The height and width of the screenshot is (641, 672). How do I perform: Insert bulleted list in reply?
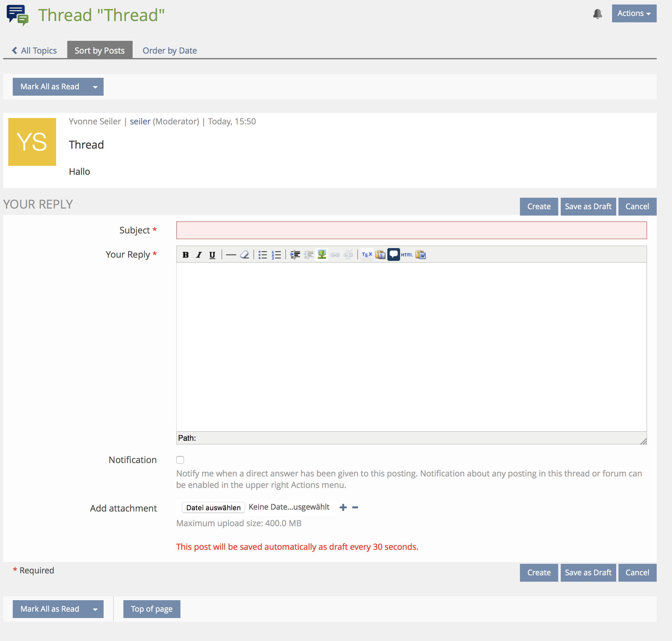262,255
